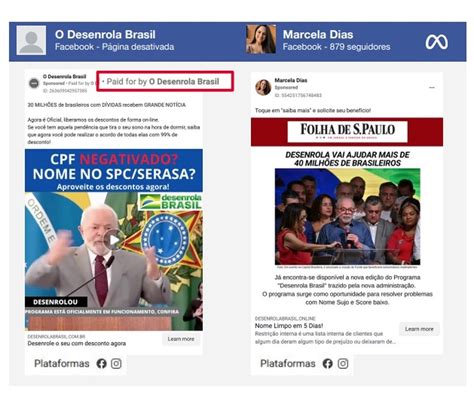Click Learn more on Nome Limpo ad
The image size is (474, 407).
419,329
